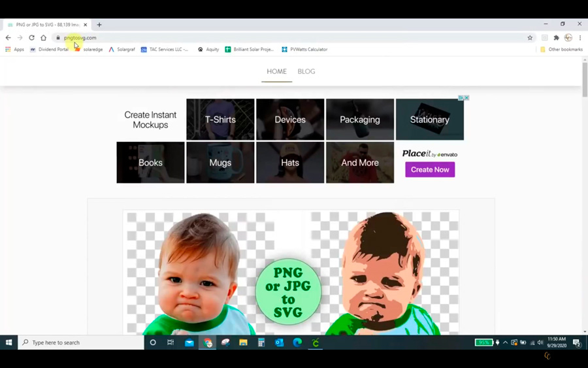Show hidden system tray icons
588x368 pixels.
[x=505, y=343]
